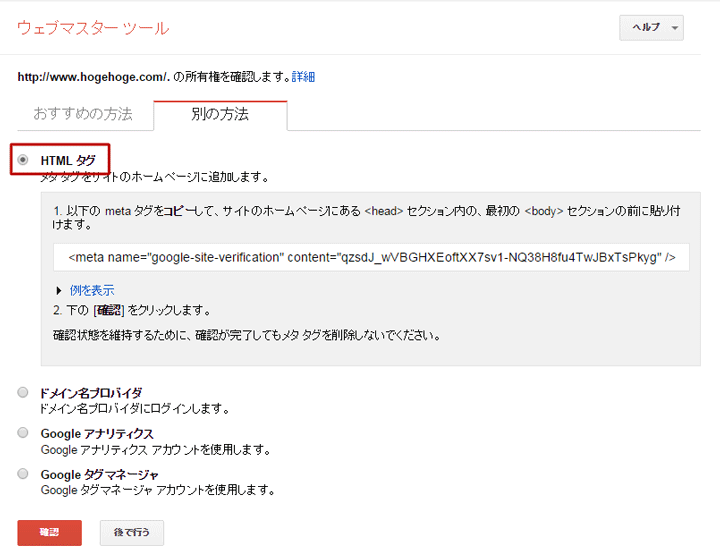Click the Google アナリティクス アカウントを使用します description

tap(155, 450)
